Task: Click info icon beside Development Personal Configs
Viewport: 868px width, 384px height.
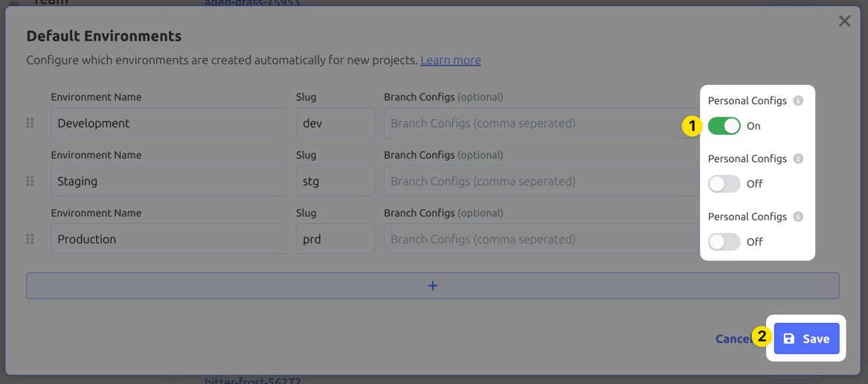Action: [797, 101]
